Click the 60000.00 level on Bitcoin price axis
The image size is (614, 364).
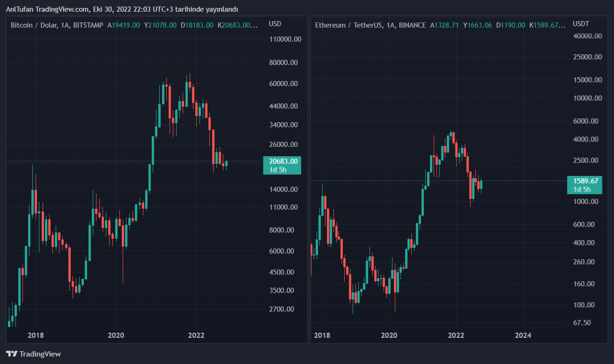click(284, 84)
